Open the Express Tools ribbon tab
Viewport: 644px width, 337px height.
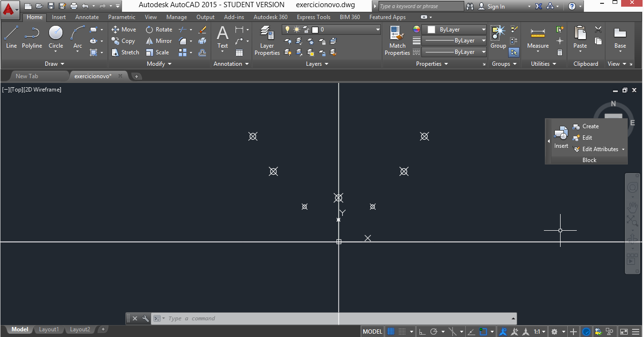click(314, 17)
